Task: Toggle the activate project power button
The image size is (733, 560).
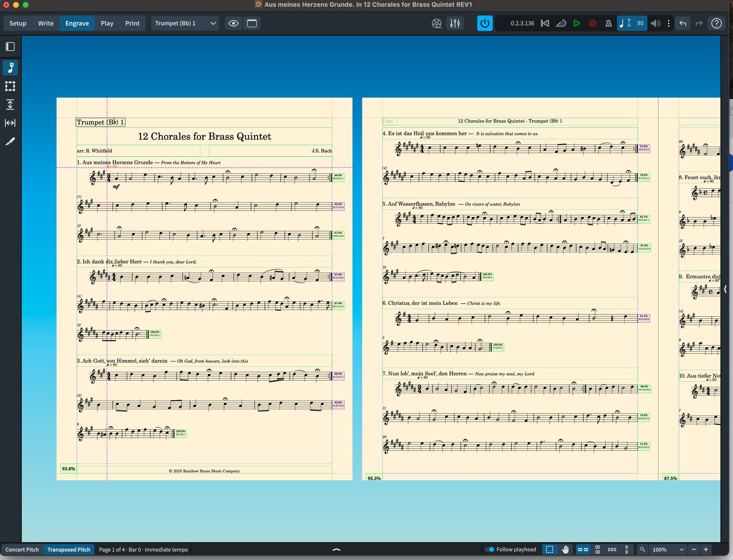Action: coord(485,23)
